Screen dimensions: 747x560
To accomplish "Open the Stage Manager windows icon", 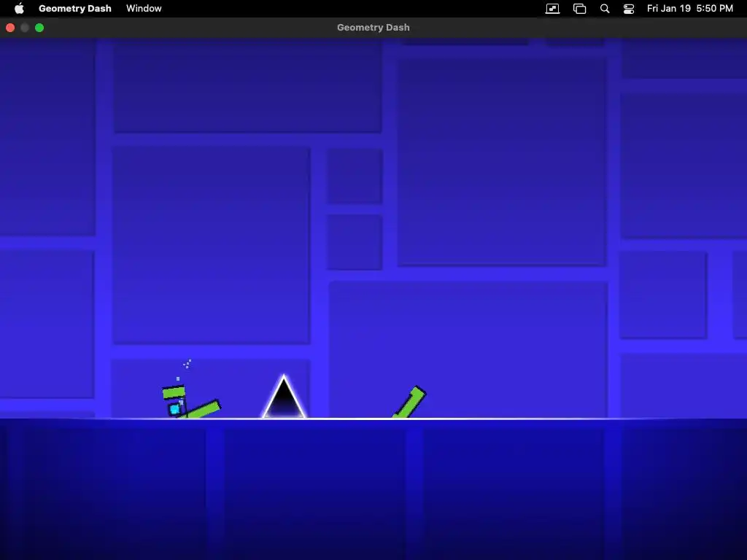I will pos(579,9).
